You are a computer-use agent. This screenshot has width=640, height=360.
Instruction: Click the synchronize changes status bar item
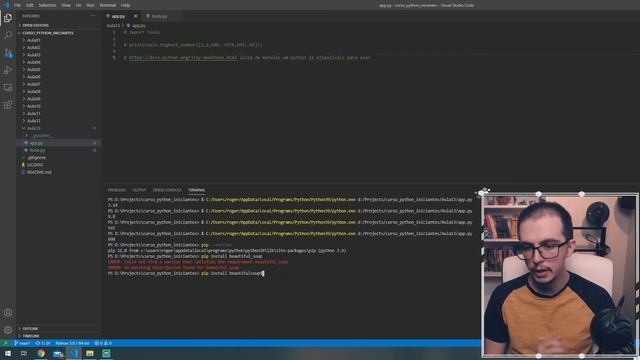42,343
